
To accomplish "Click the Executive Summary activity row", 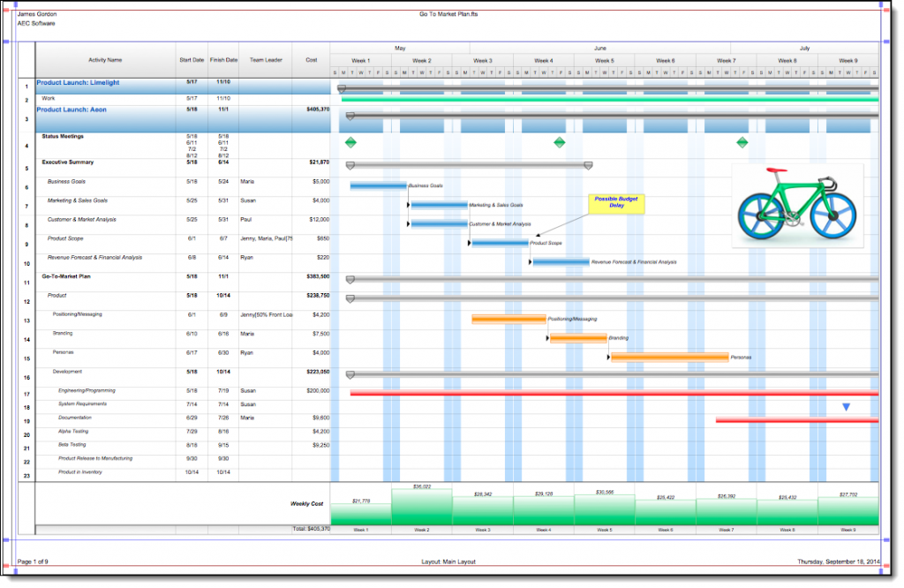I will click(68, 162).
